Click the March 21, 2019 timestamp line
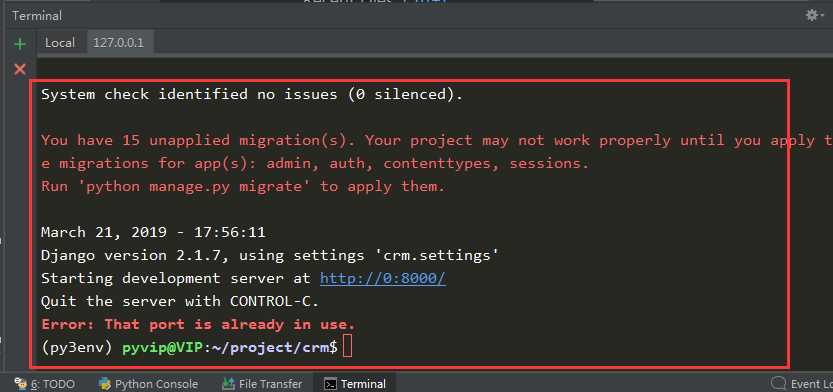This screenshot has width=833, height=392. coord(153,232)
